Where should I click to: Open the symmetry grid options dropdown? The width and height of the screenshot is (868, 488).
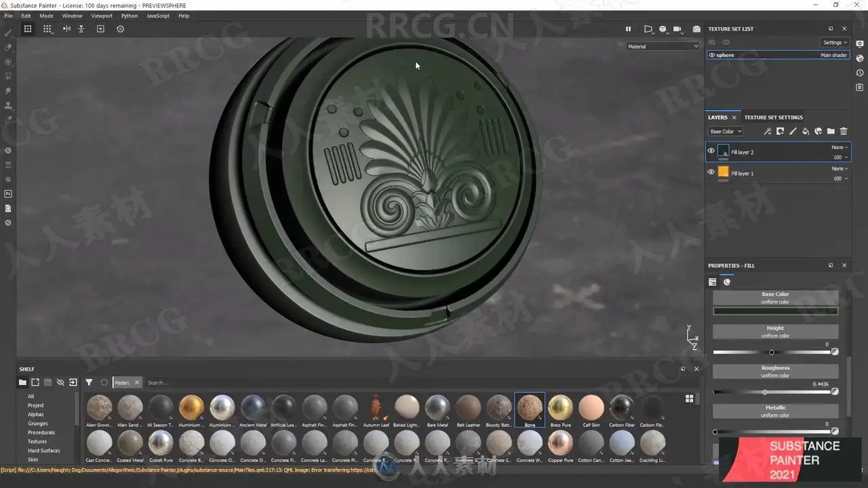coord(47,29)
